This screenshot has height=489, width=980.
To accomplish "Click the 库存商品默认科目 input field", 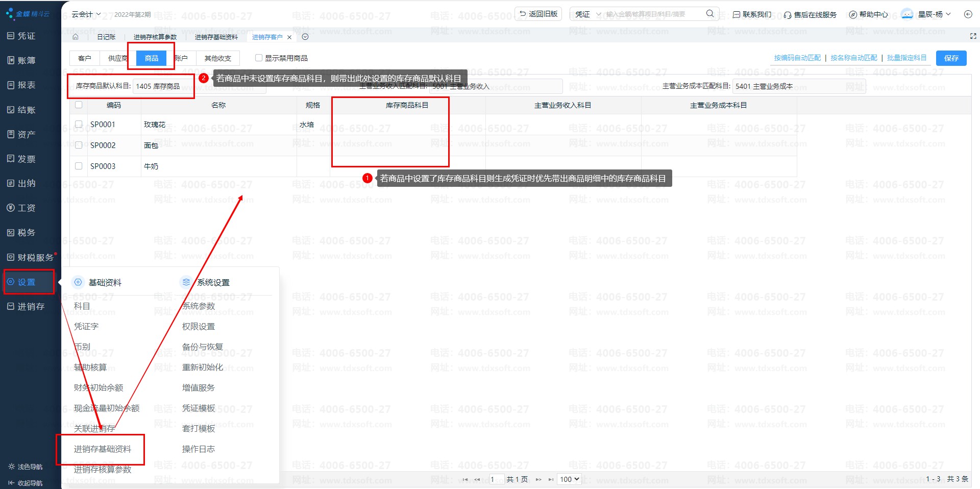I will (x=162, y=86).
